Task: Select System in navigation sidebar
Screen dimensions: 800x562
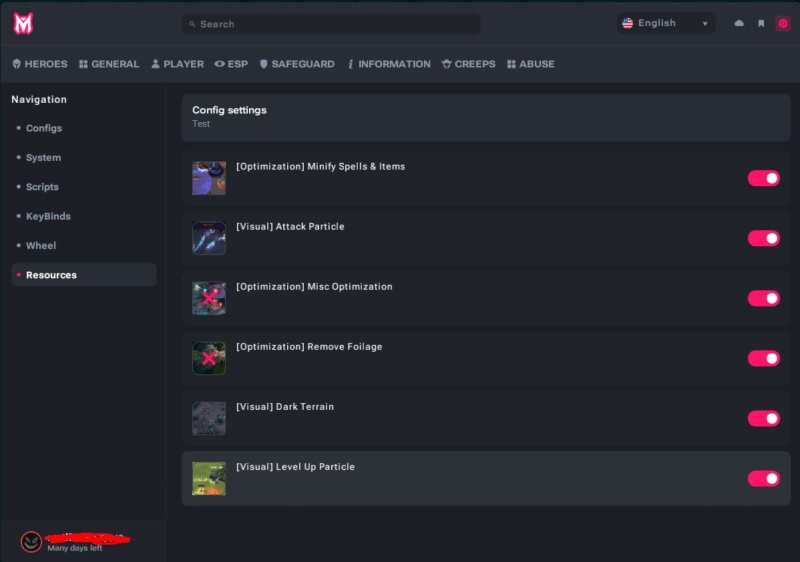Action: coord(84,158)
